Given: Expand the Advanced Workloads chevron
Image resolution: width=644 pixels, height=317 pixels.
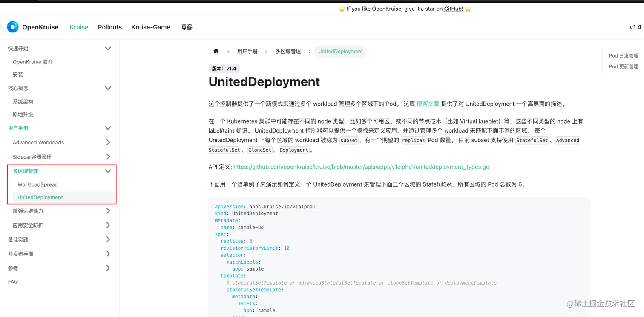Looking at the screenshot, I should pos(108,142).
